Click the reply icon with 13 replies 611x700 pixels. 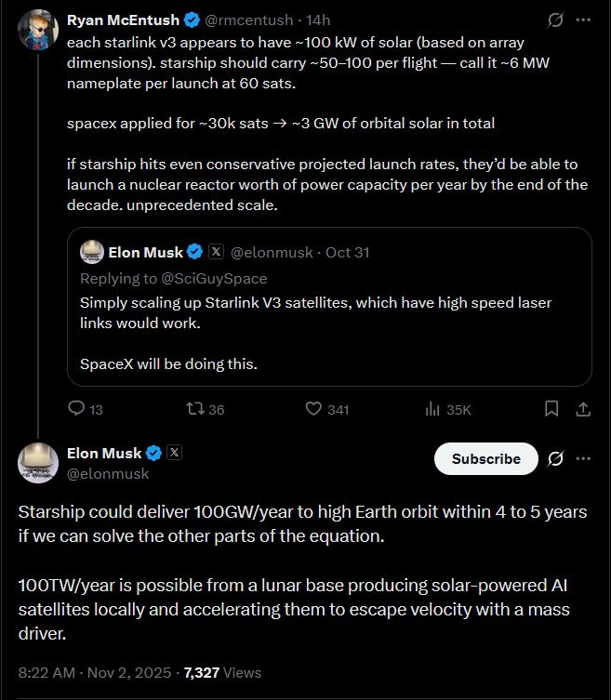coord(78,409)
